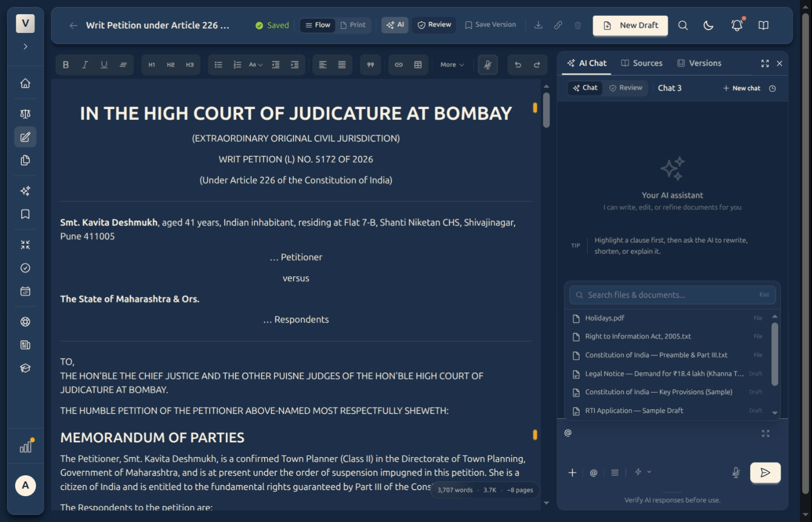
Task: Toggle dark mode with the moon icon
Action: 708,25
